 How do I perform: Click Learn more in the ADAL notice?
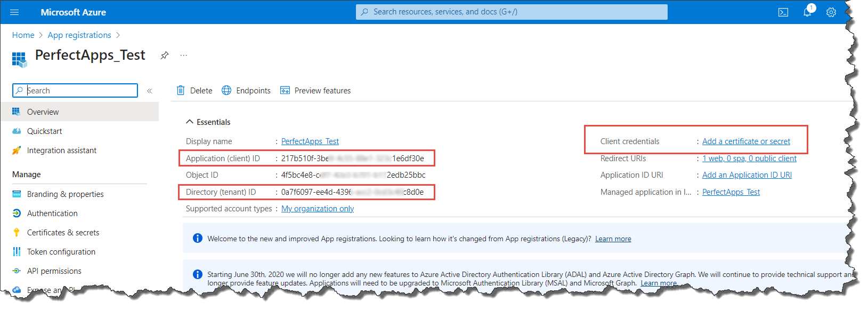point(659,283)
